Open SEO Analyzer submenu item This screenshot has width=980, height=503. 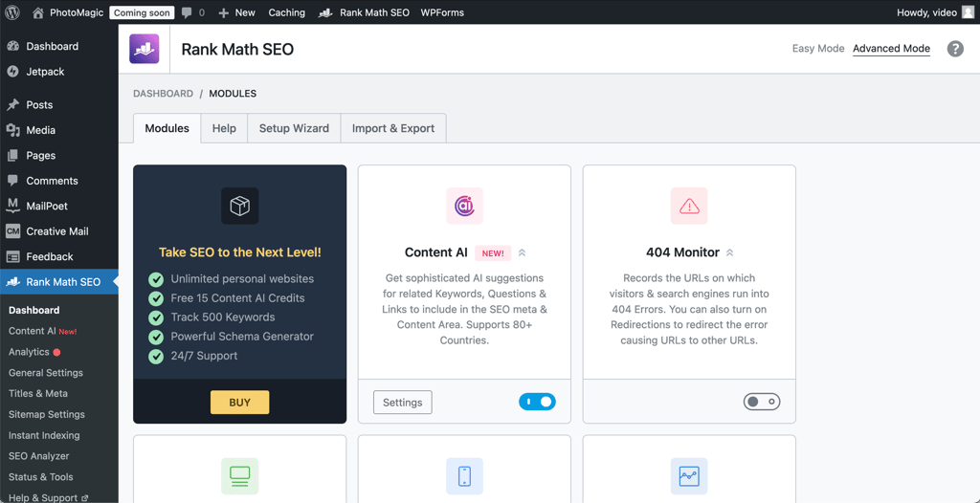(38, 456)
